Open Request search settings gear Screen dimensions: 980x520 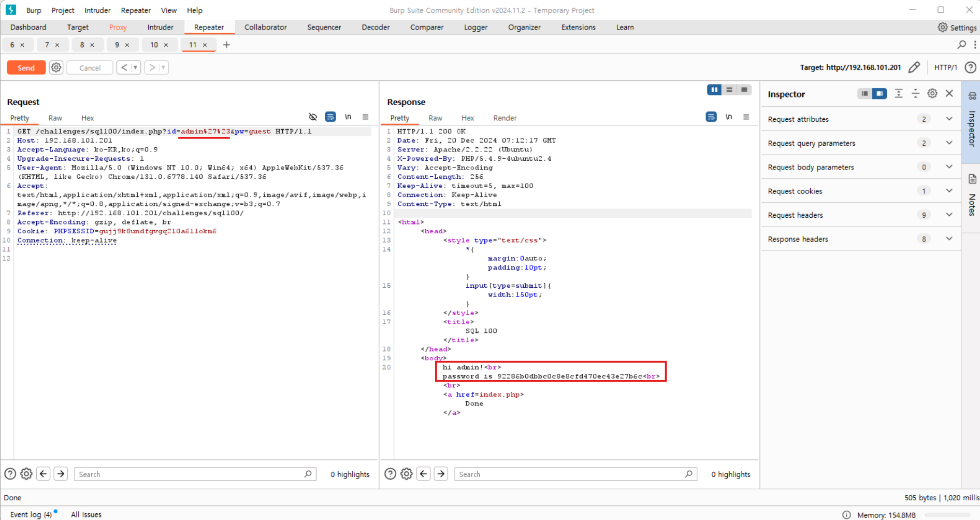click(26, 474)
